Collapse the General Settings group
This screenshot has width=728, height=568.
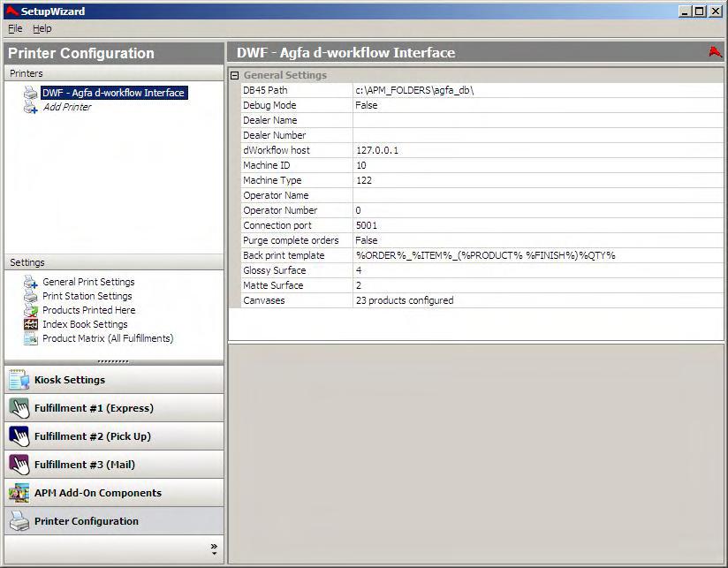pyautogui.click(x=235, y=75)
